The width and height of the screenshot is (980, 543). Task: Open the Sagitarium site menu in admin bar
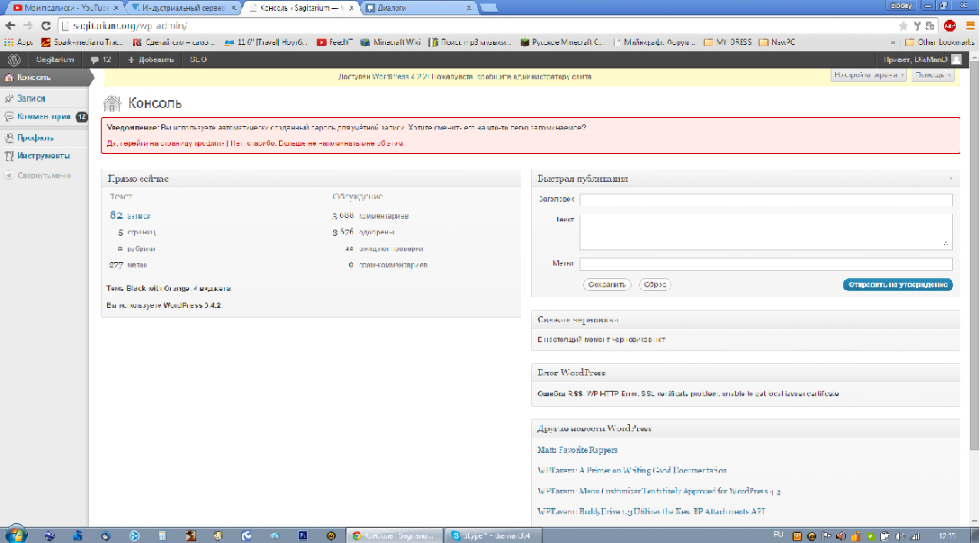[x=54, y=59]
